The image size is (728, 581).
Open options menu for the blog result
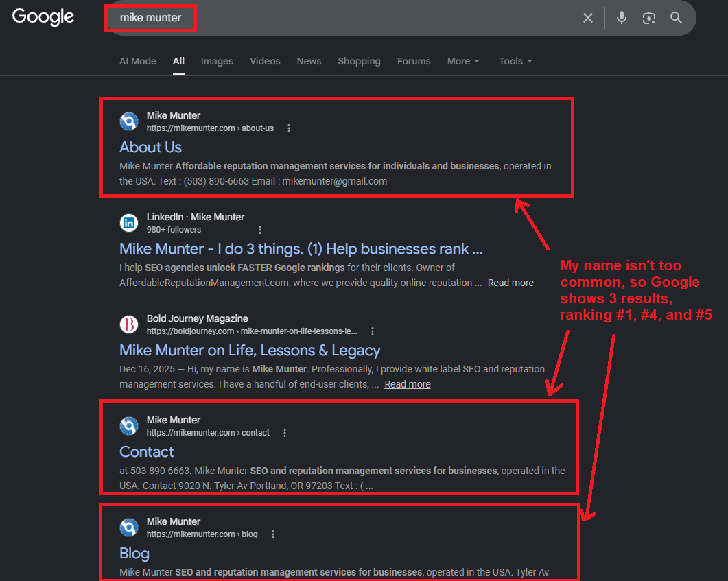pos(273,534)
